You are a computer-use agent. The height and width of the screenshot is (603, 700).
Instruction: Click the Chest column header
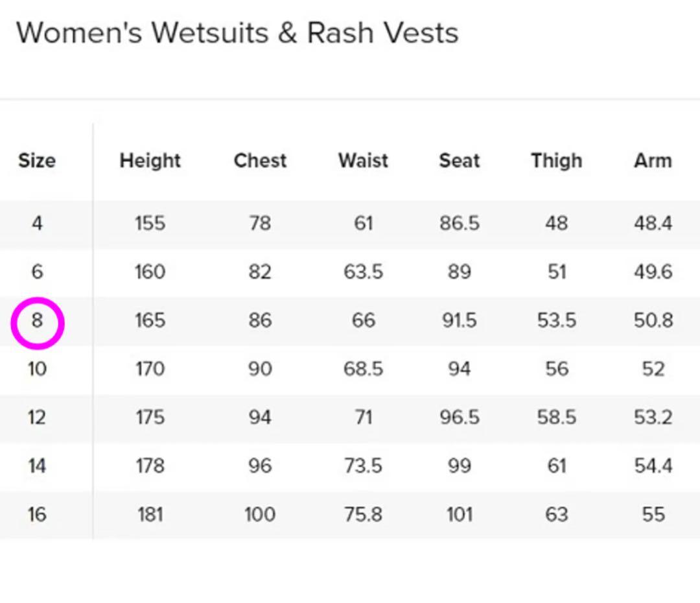coord(260,161)
